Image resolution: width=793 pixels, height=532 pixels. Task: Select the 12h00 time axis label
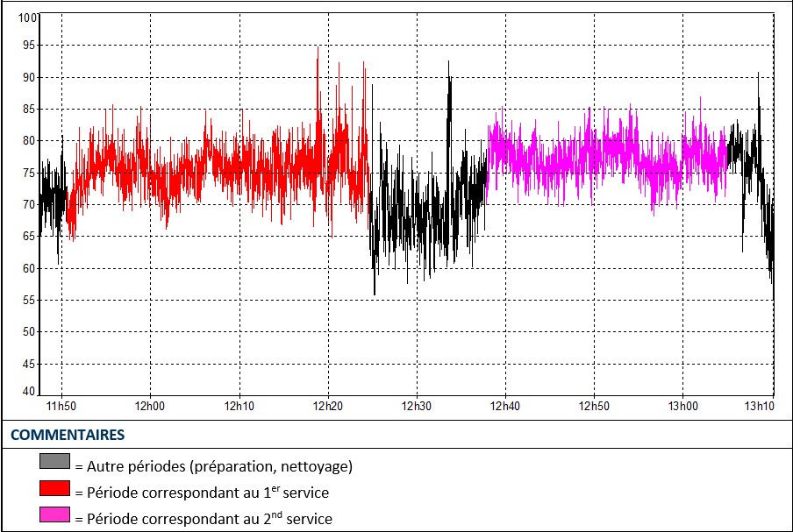pos(150,407)
